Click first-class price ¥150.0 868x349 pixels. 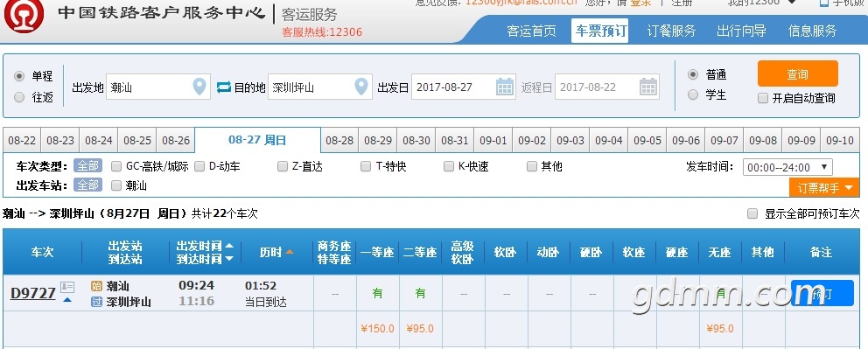pyautogui.click(x=377, y=329)
